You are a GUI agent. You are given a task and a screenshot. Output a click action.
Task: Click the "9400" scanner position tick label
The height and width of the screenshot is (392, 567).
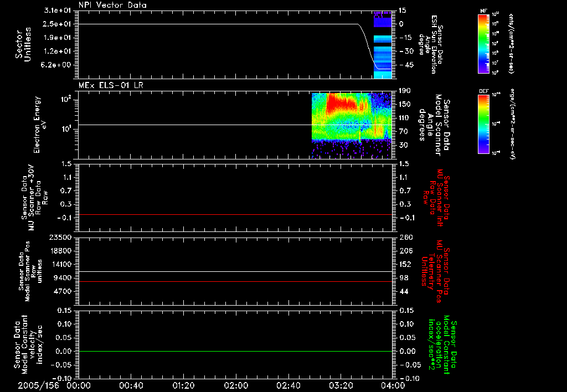tap(63, 278)
